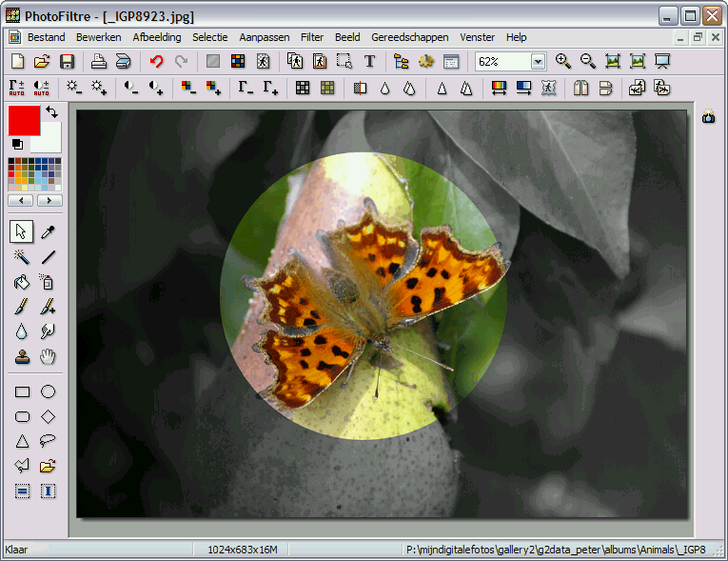Image resolution: width=728 pixels, height=561 pixels.
Task: Choose the rounded rectangle selection shape
Action: click(x=22, y=416)
